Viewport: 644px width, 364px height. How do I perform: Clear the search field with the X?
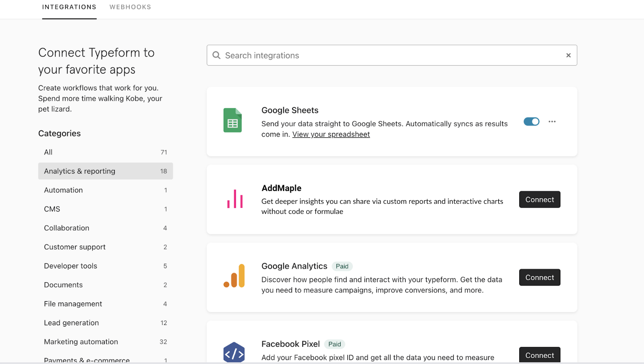tap(568, 55)
